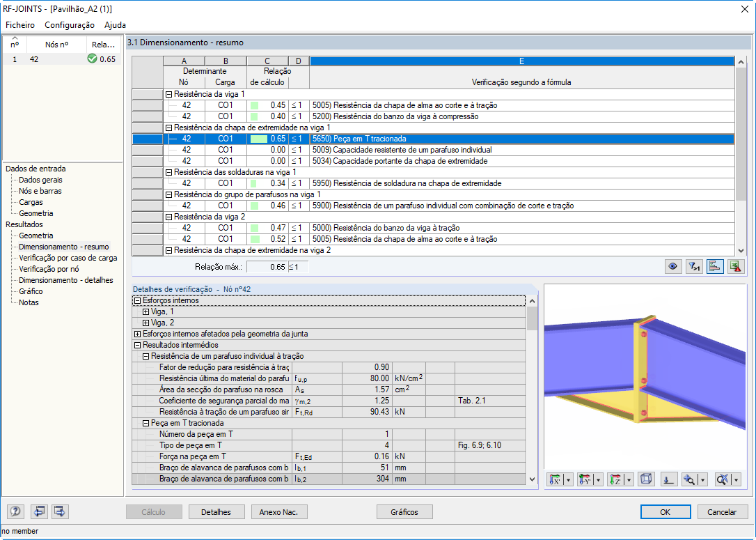
Task: Open Configuração menu
Action: (x=70, y=24)
